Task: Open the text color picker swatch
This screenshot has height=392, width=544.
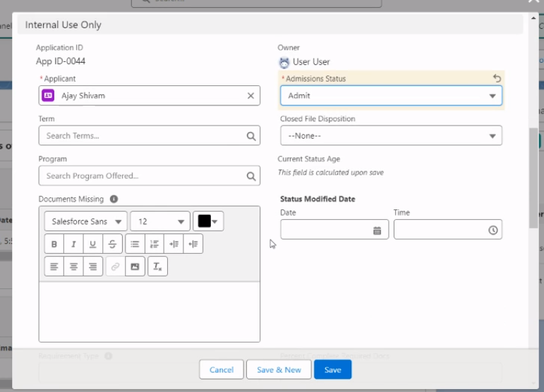Action: (208, 221)
